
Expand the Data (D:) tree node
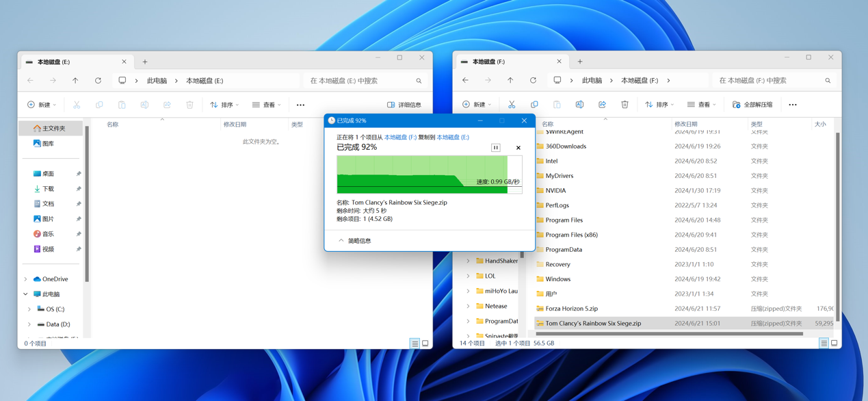pyautogui.click(x=29, y=324)
